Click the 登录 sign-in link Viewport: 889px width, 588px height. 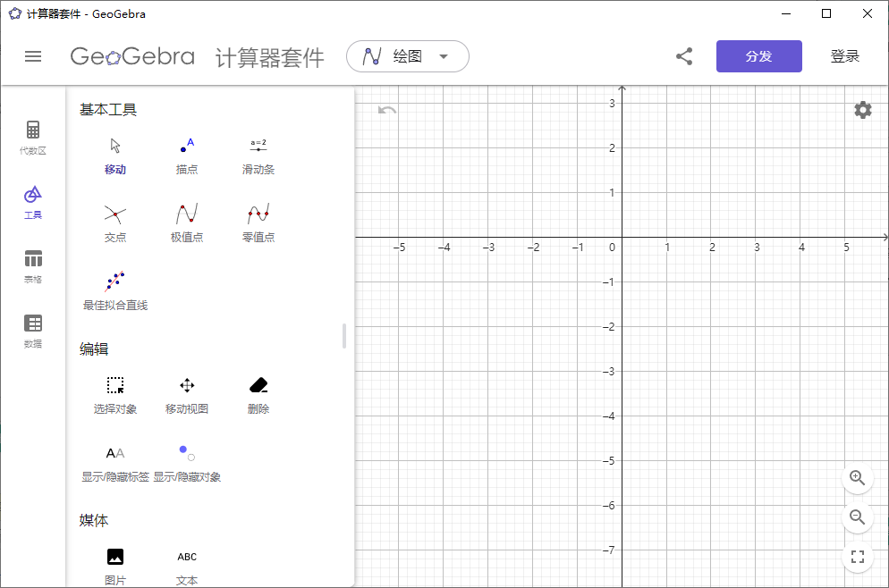click(x=844, y=55)
